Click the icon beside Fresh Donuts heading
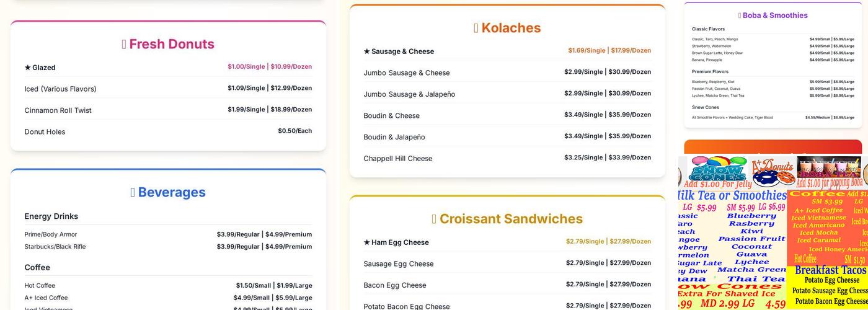The image size is (868, 310). (x=124, y=44)
